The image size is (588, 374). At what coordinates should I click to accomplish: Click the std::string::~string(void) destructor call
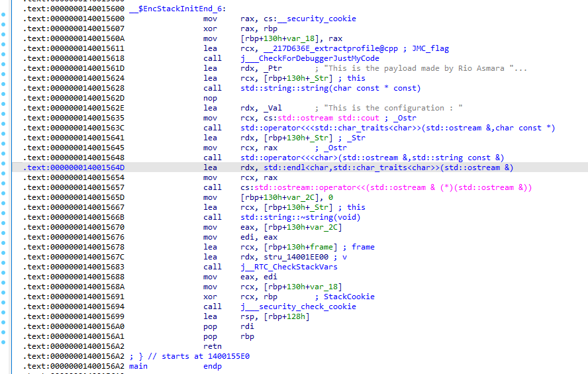[x=301, y=217]
